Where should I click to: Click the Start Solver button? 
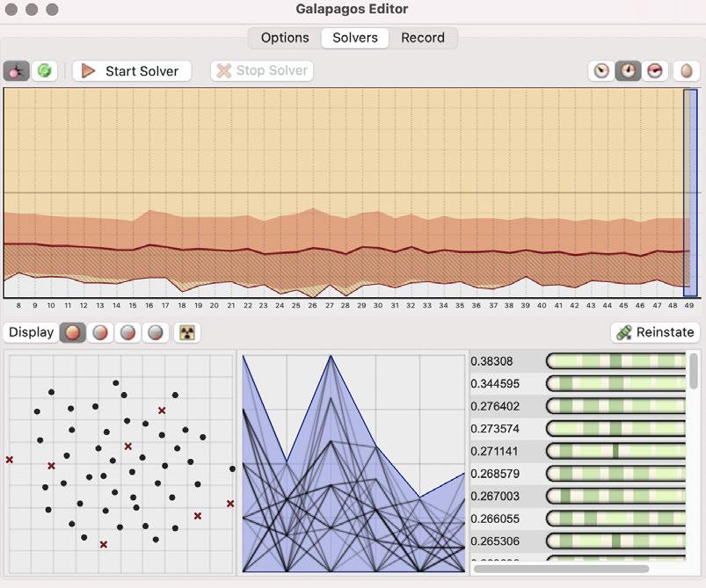click(x=132, y=71)
